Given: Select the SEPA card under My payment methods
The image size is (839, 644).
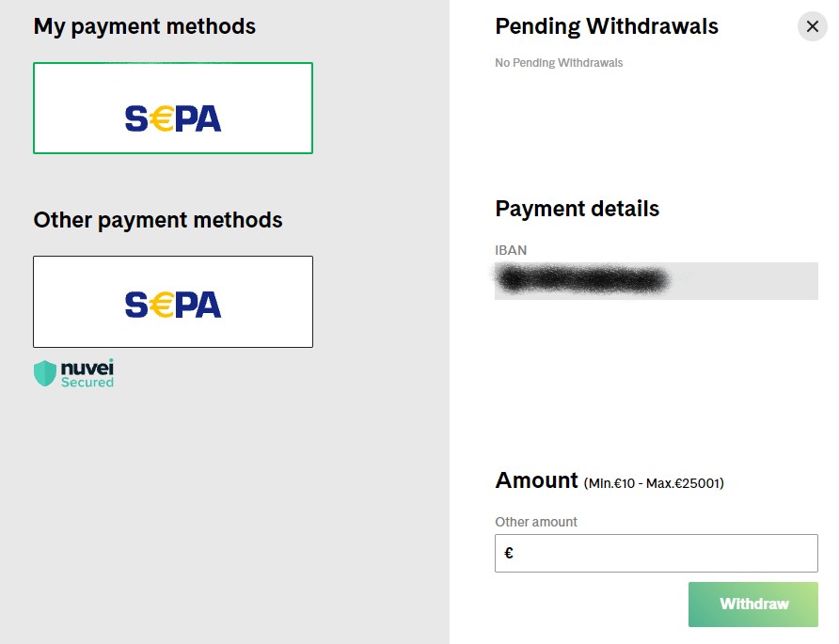Looking at the screenshot, I should (173, 108).
